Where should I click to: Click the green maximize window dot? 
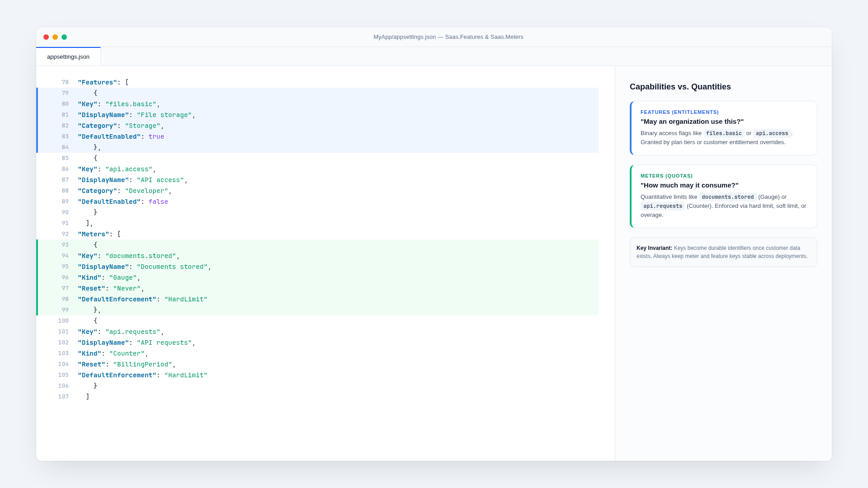[64, 37]
